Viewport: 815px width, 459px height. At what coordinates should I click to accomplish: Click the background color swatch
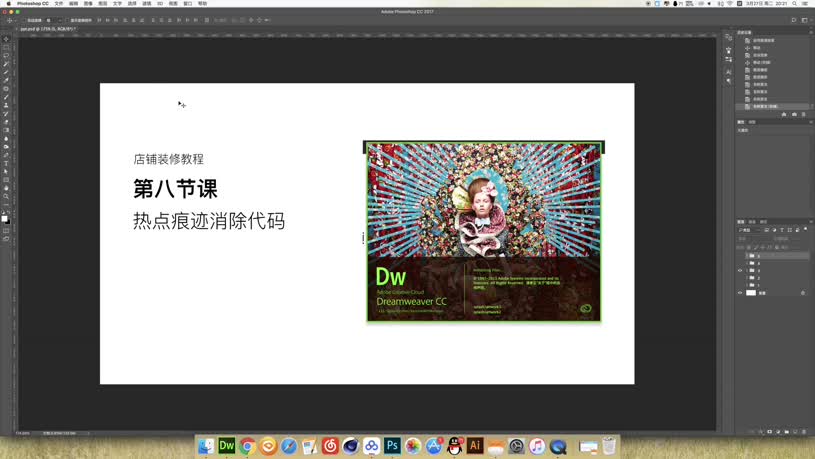coord(7,224)
